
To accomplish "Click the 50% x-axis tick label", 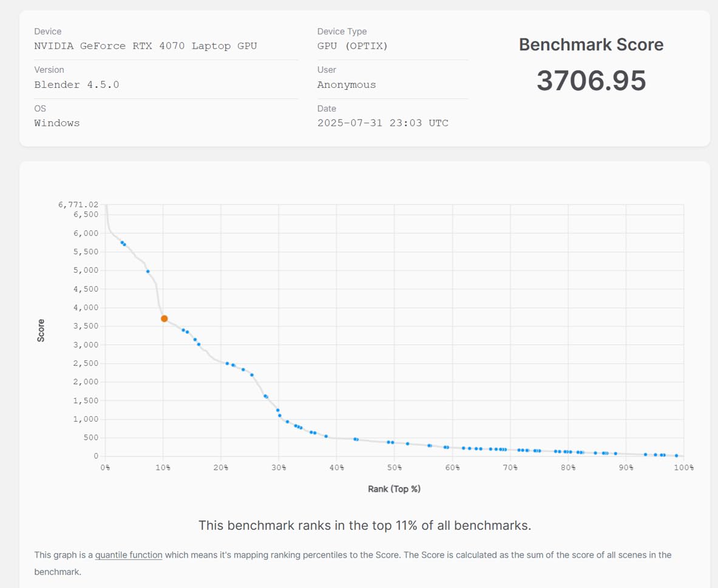I will point(395,468).
